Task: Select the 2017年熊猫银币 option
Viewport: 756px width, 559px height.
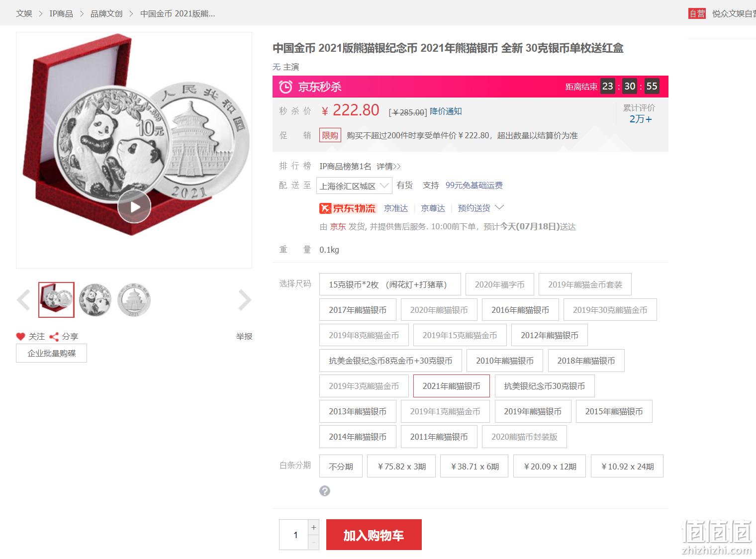Action: [x=358, y=310]
